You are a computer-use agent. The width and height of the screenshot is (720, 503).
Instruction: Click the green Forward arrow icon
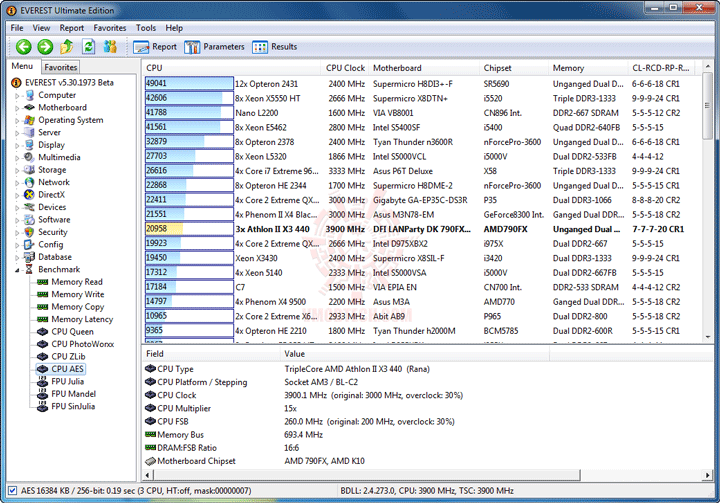(45, 46)
